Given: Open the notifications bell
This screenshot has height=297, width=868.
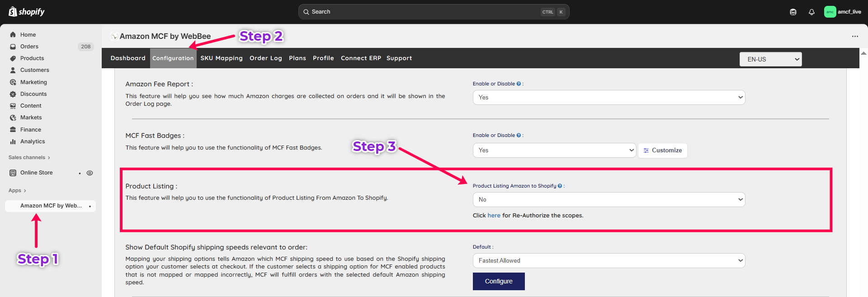Looking at the screenshot, I should point(811,12).
